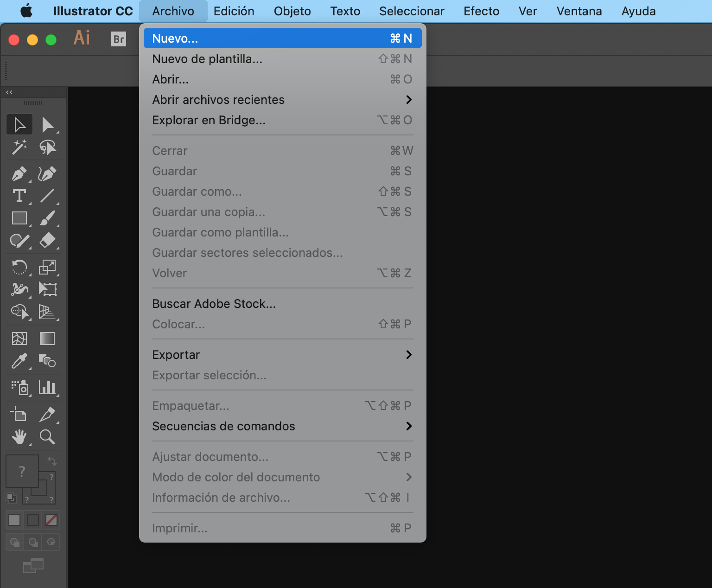Choose the Lasso tool
This screenshot has height=588, width=712.
(x=47, y=147)
